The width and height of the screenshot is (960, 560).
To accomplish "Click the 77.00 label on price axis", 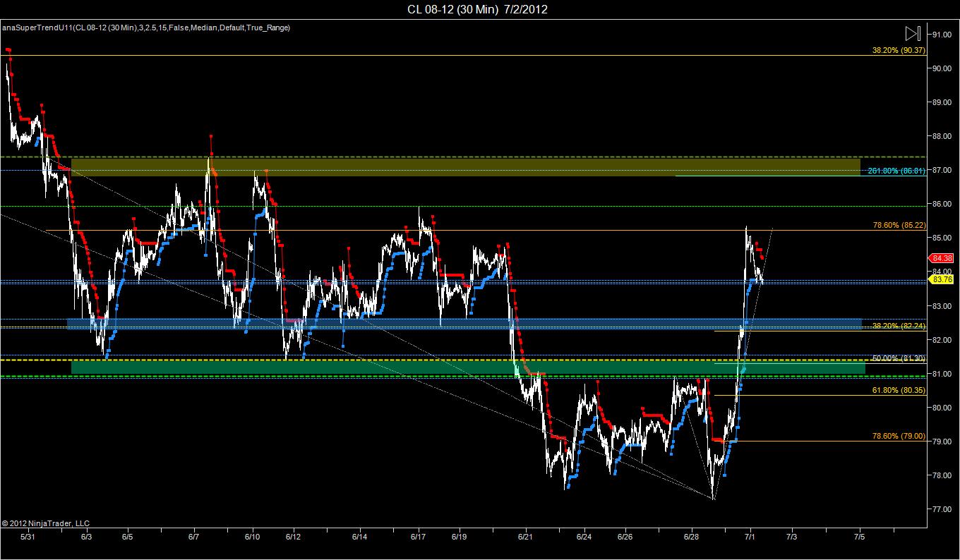I will coord(942,509).
